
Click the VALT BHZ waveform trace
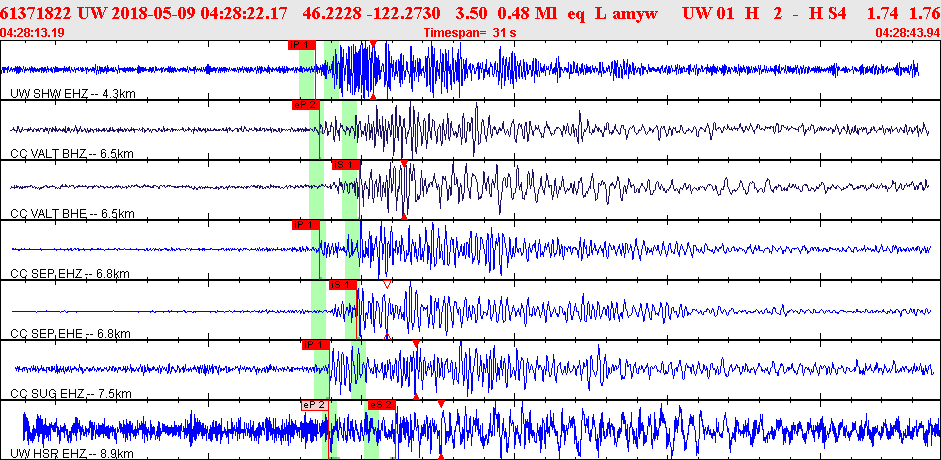coord(470,129)
